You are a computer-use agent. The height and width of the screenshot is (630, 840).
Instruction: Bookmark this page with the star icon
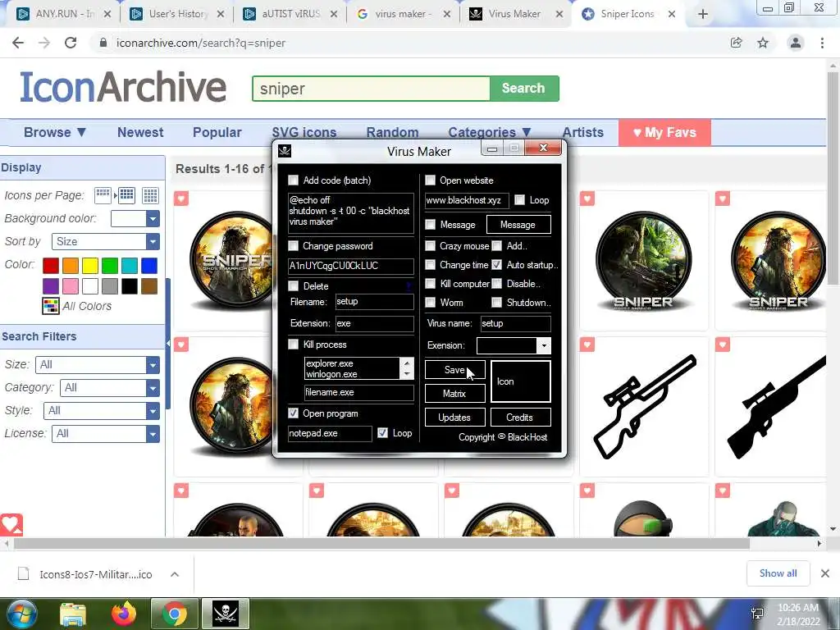[x=763, y=43]
